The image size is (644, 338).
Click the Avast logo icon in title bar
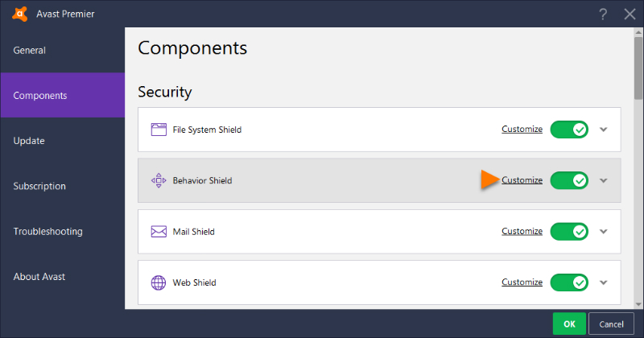(19, 14)
